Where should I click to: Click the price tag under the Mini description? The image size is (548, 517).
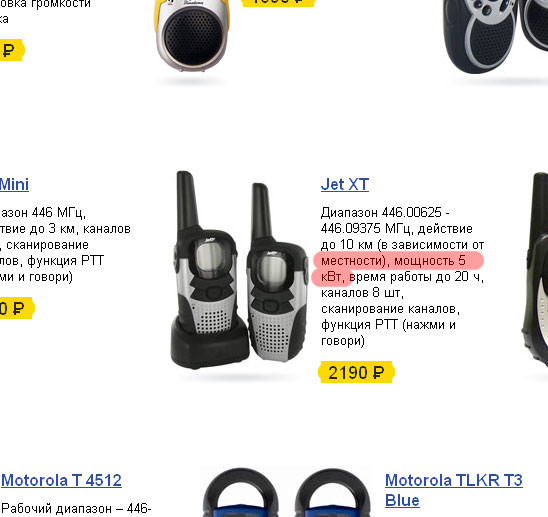click(x=16, y=308)
